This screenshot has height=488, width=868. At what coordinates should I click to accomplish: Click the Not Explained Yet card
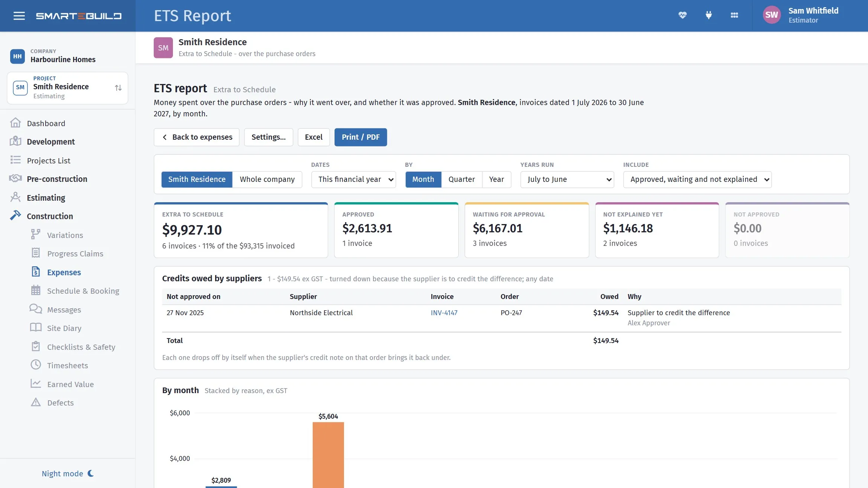[x=657, y=230]
